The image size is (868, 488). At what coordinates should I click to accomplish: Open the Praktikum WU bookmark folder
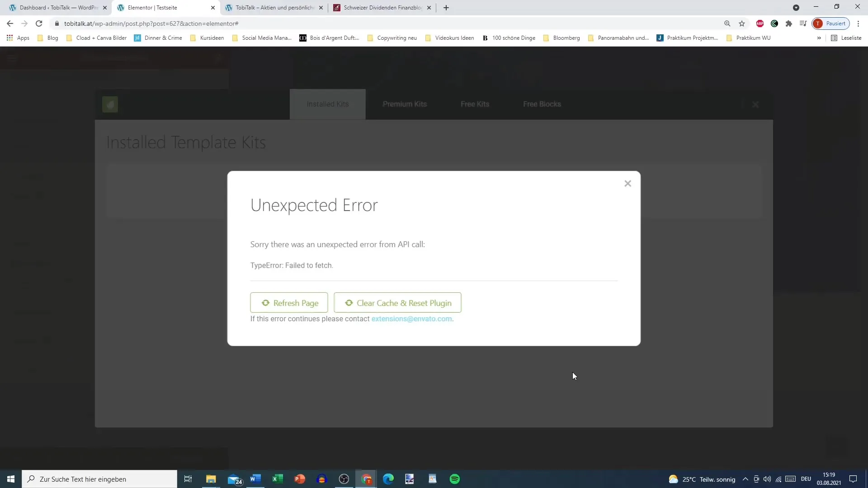pos(748,38)
